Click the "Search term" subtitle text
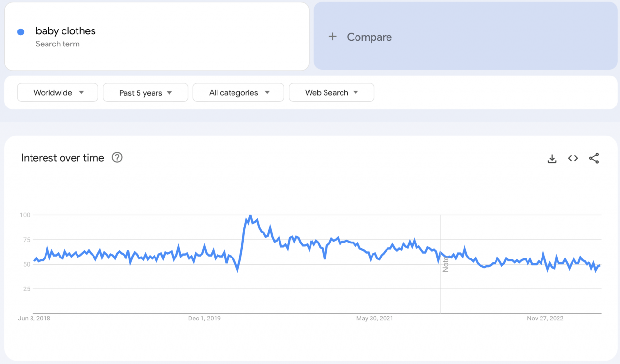Screen dimensions: 620x364 [58, 44]
